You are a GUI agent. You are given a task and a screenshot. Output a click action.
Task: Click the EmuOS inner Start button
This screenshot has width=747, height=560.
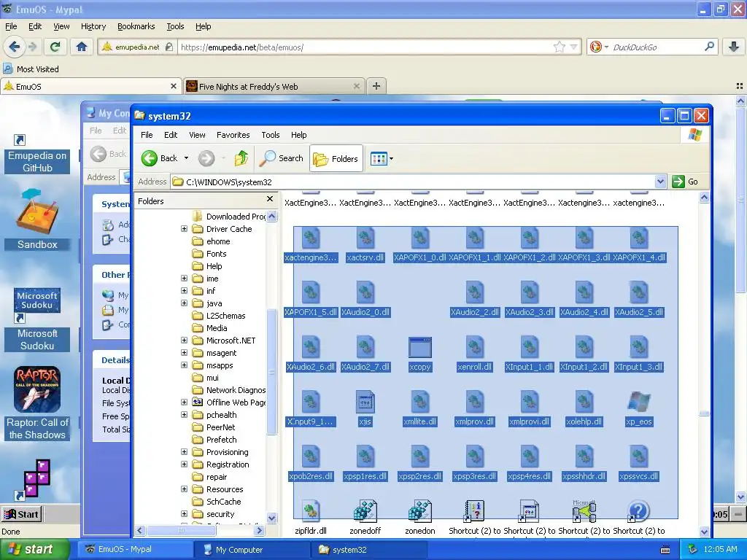21,514
